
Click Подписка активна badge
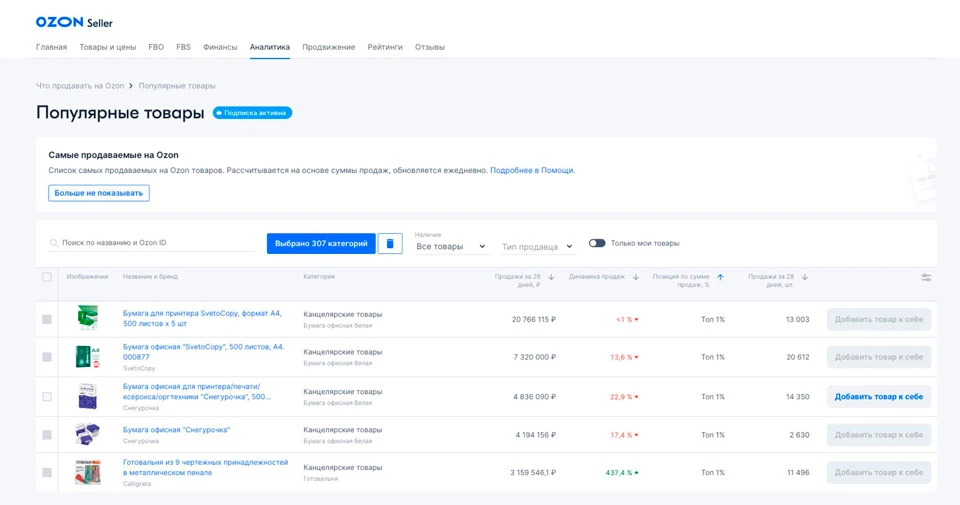coord(252,113)
